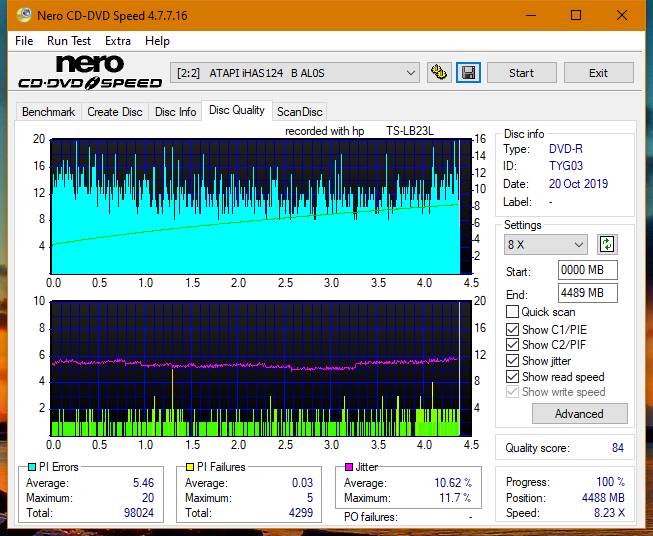Click the disc ID TYG03 text
This screenshot has width=653, height=536.
566,166
